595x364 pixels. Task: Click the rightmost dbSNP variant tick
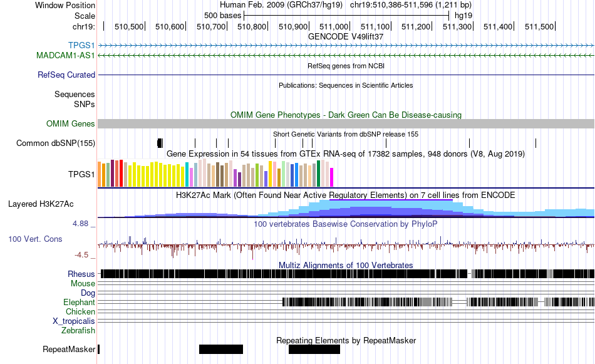point(535,143)
